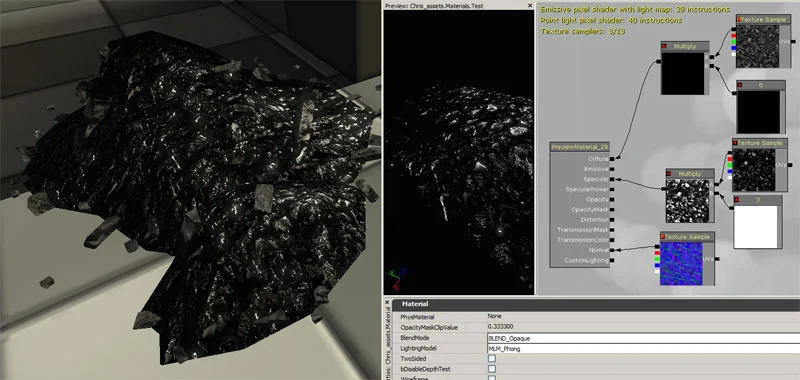
Task: Click red preview icon on middle Texture Sample
Action: tap(735, 143)
